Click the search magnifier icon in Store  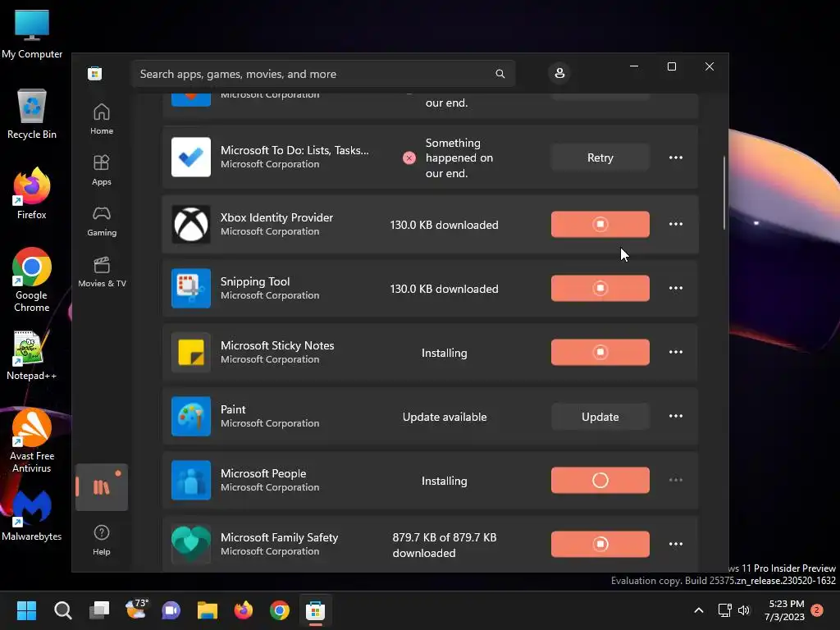500,74
